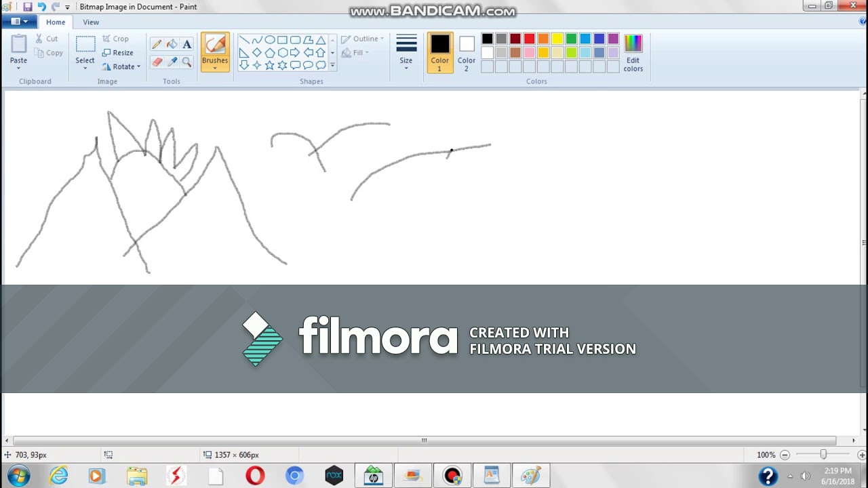
Task: Click the Cut button
Action: [47, 39]
